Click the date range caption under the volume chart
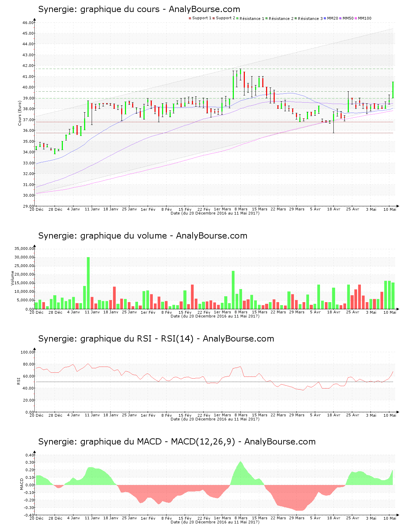This screenshot has height=532, width=412. coord(215,316)
